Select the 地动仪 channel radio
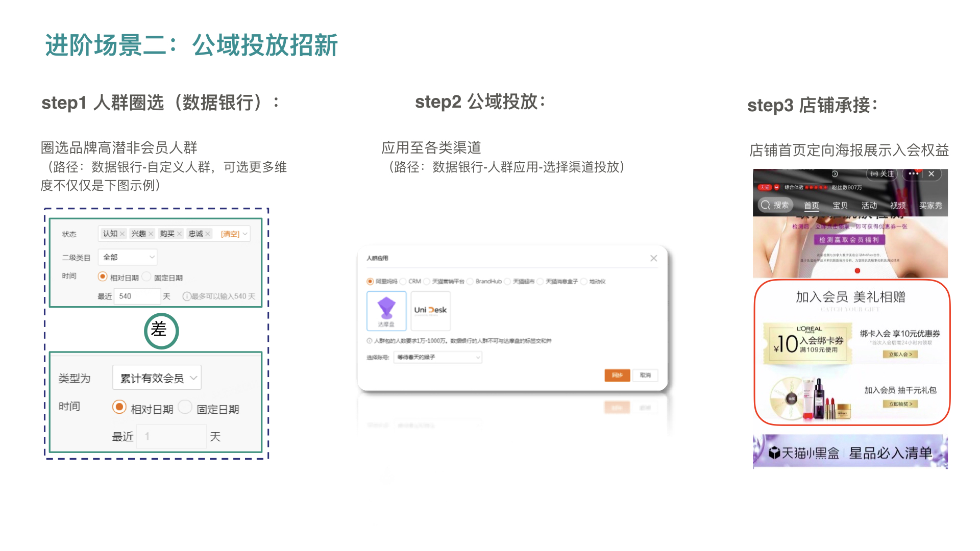Viewport: 980px width, 551px height. point(584,281)
